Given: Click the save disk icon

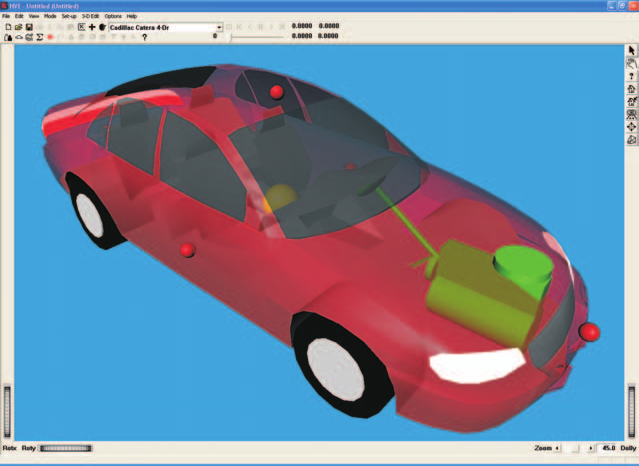Looking at the screenshot, I should (29, 27).
